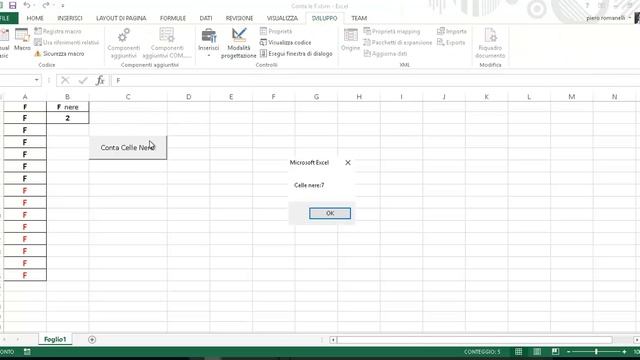The image size is (640, 360).
Task: Click the confirm checkmark in formula bar
Action: 83,80
